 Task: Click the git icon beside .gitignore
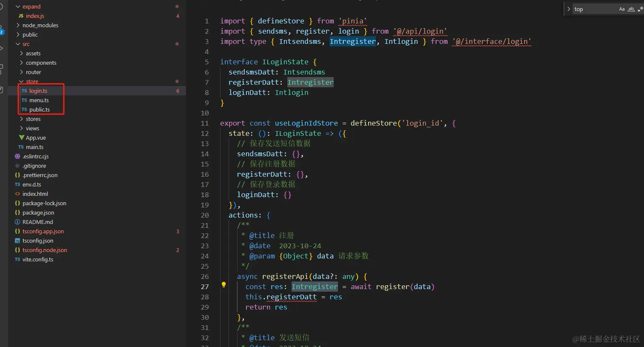17,166
